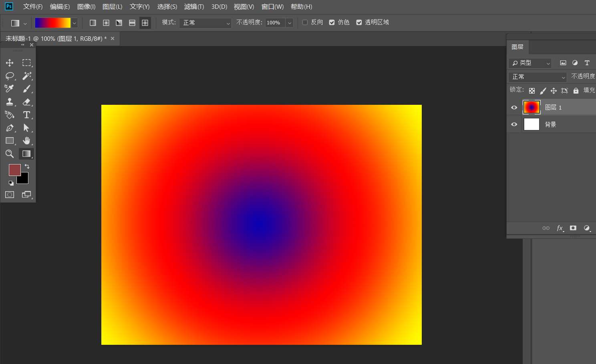Image resolution: width=596 pixels, height=364 pixels.
Task: Open the 文件(F) menu
Action: pos(33,6)
